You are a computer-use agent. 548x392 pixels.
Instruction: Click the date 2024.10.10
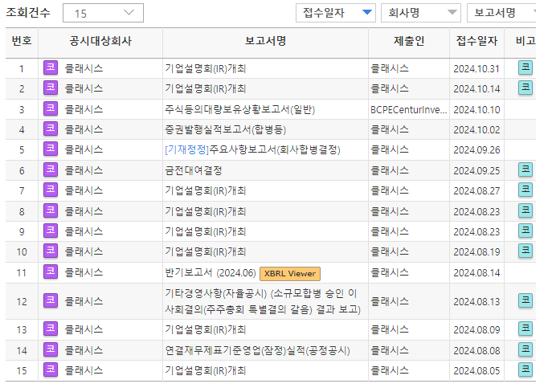pos(476,110)
